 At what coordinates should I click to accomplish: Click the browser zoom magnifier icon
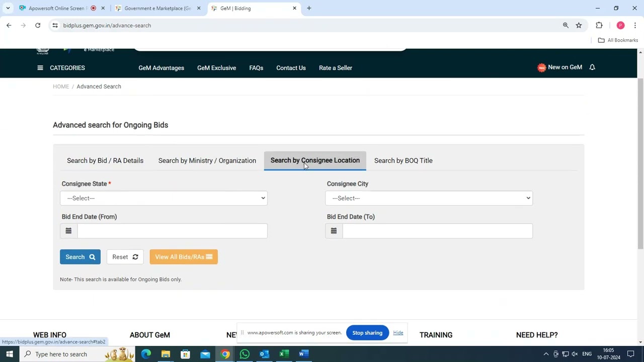566,25
